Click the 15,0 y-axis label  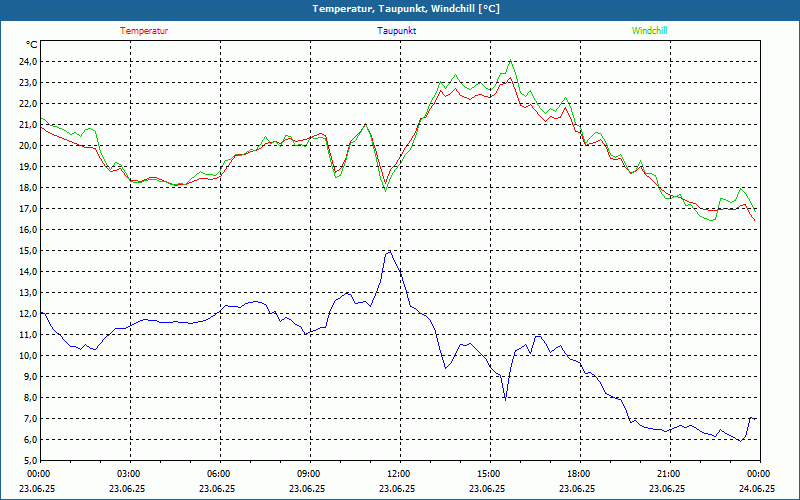pyautogui.click(x=29, y=251)
